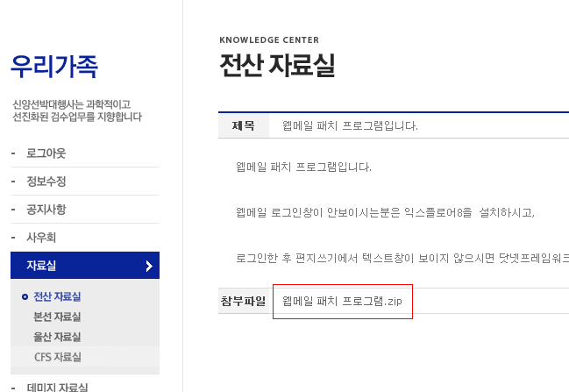The width and height of the screenshot is (569, 392).
Task: Open the 데미지 자료실 menu item
Action: 57,387
